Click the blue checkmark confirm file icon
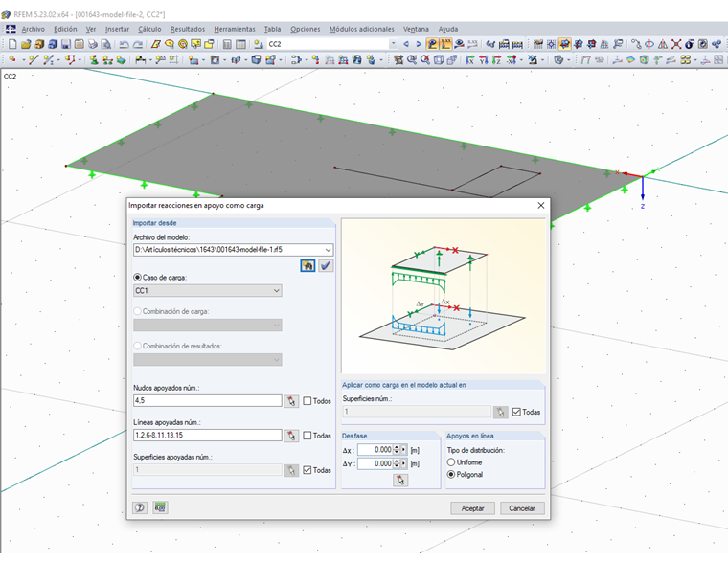The image size is (728, 562). 326,265
